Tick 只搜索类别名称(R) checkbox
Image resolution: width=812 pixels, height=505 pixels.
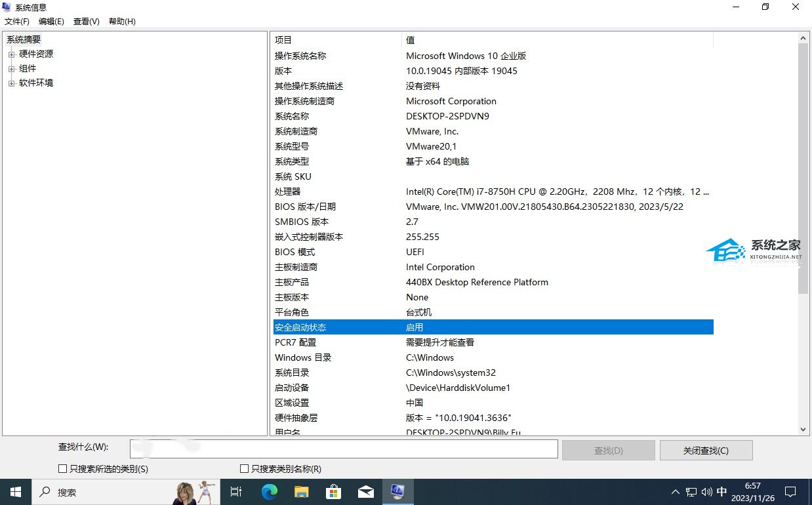point(244,469)
